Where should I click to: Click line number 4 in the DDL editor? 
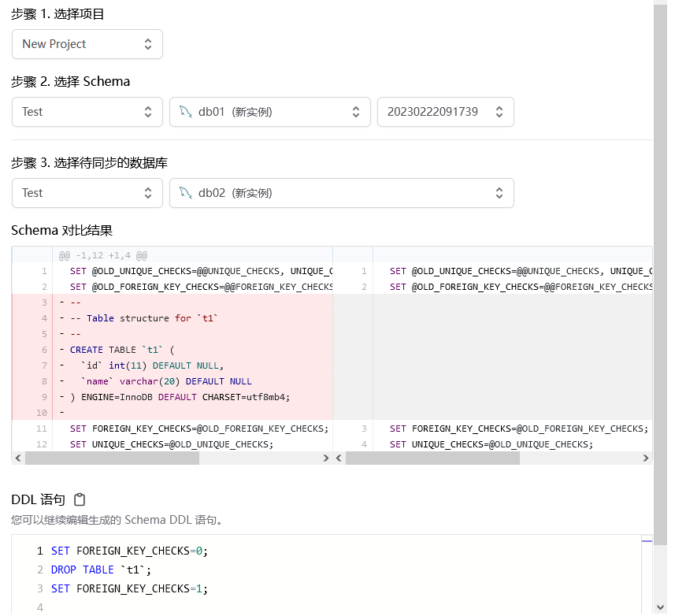pos(39,607)
